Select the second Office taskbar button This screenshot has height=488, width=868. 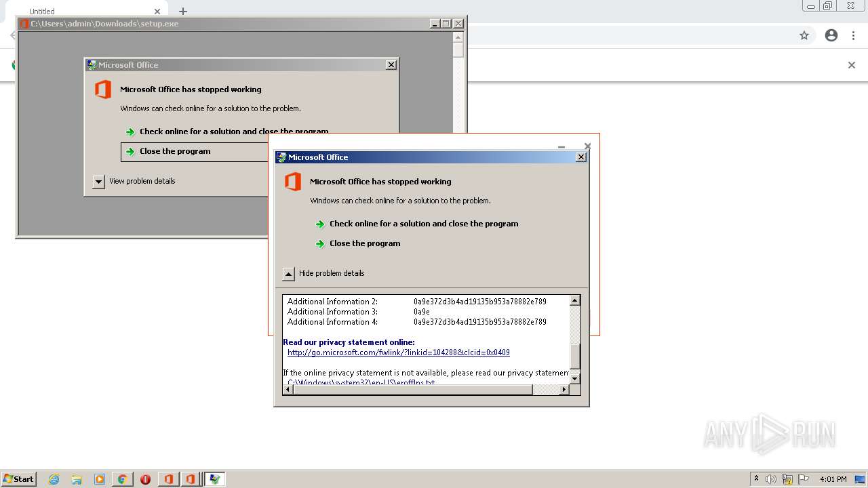pos(191,479)
